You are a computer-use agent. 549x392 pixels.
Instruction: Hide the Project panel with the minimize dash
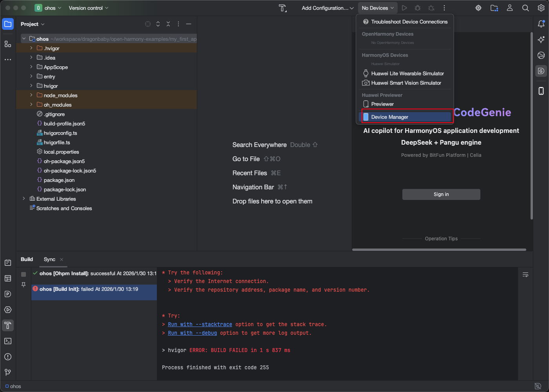click(189, 24)
